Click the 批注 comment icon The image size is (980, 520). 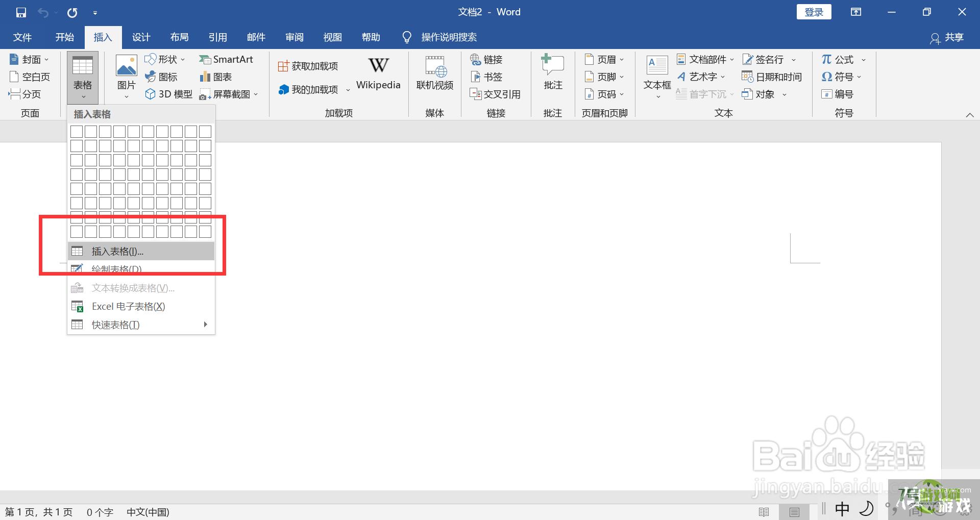553,72
